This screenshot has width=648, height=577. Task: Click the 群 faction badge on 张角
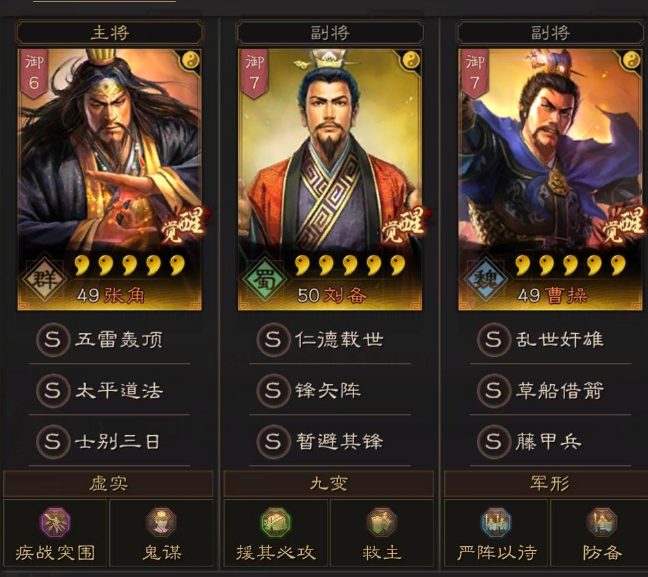click(44, 279)
